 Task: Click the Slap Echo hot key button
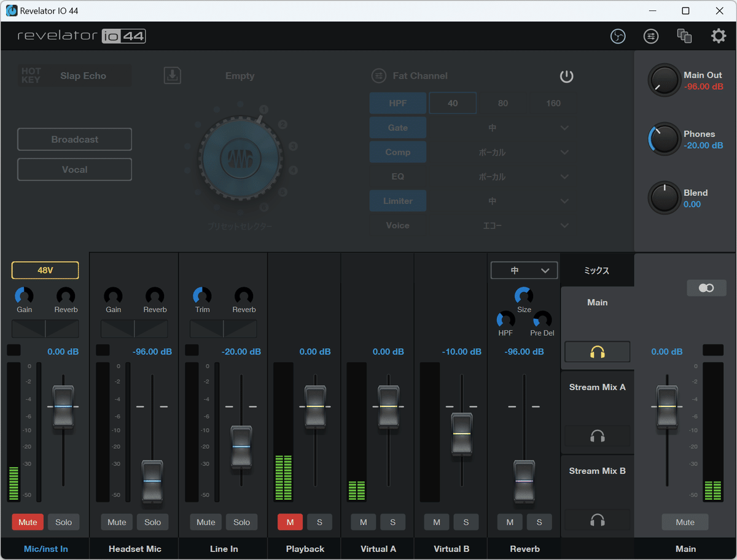click(74, 76)
